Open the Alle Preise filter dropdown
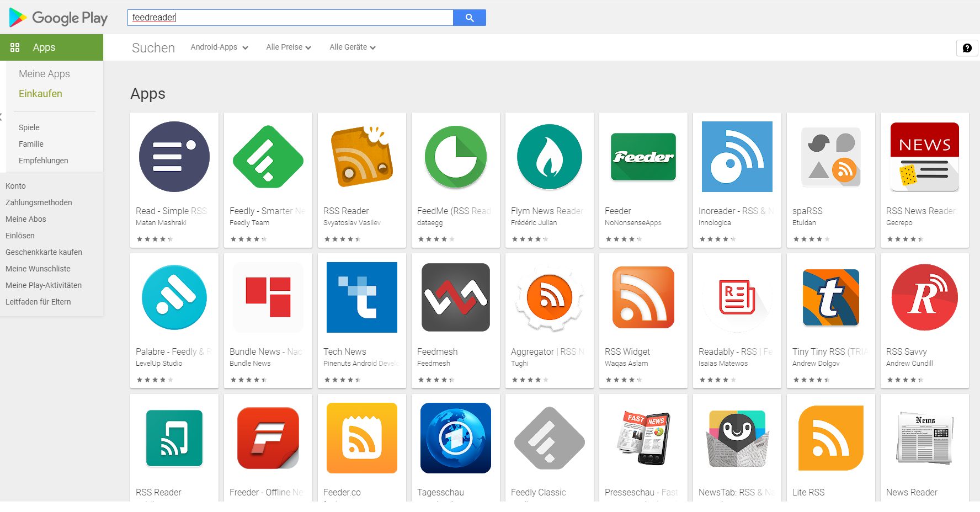The height and width of the screenshot is (512, 980). coord(288,47)
